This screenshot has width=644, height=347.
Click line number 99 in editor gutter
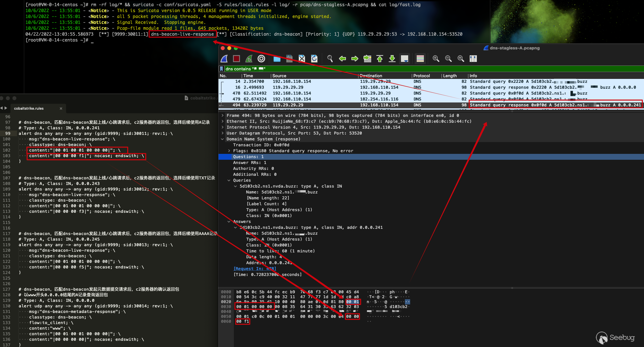pos(8,134)
